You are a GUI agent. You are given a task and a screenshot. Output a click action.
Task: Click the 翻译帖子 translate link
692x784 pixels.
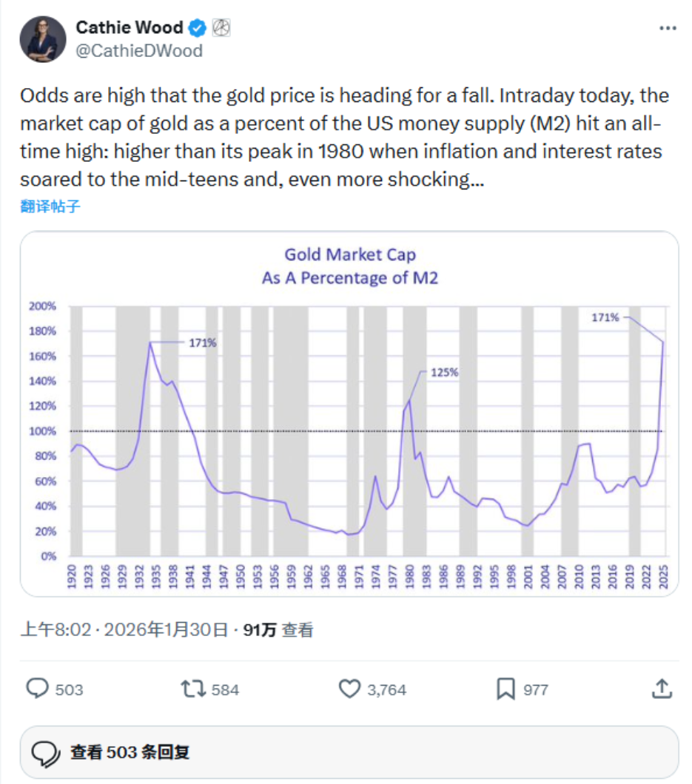pos(50,206)
